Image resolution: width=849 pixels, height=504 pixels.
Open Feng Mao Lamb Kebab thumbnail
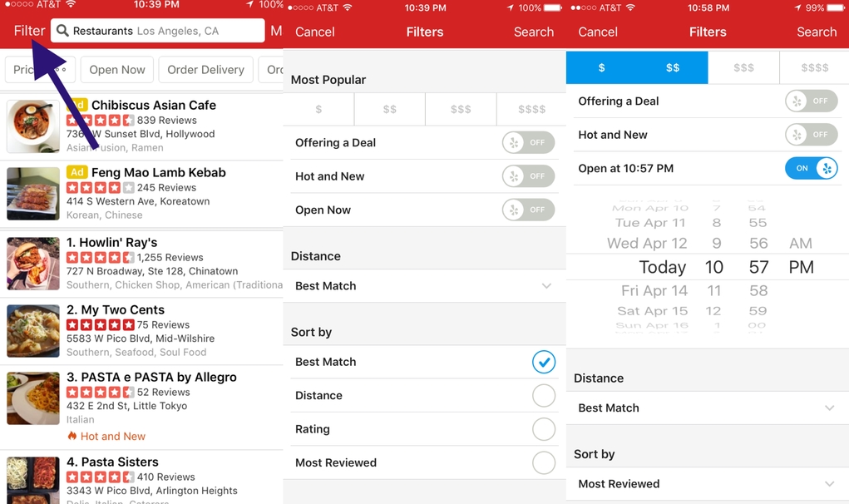pos(33,193)
